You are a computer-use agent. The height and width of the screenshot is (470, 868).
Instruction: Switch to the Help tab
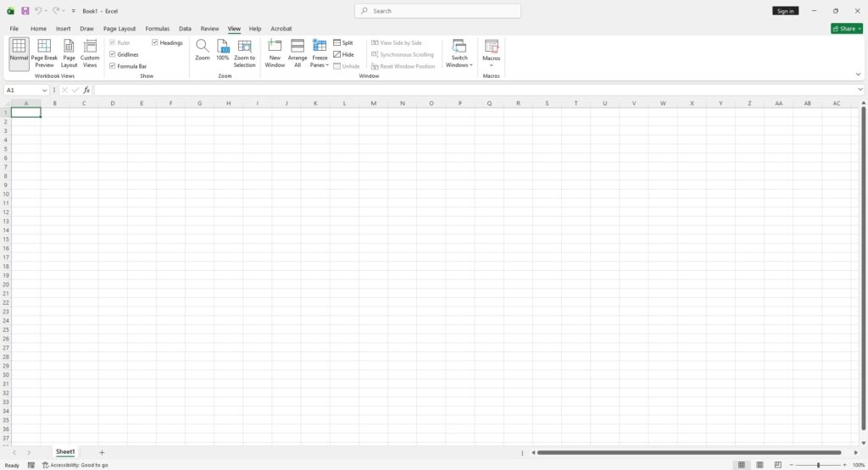[254, 28]
